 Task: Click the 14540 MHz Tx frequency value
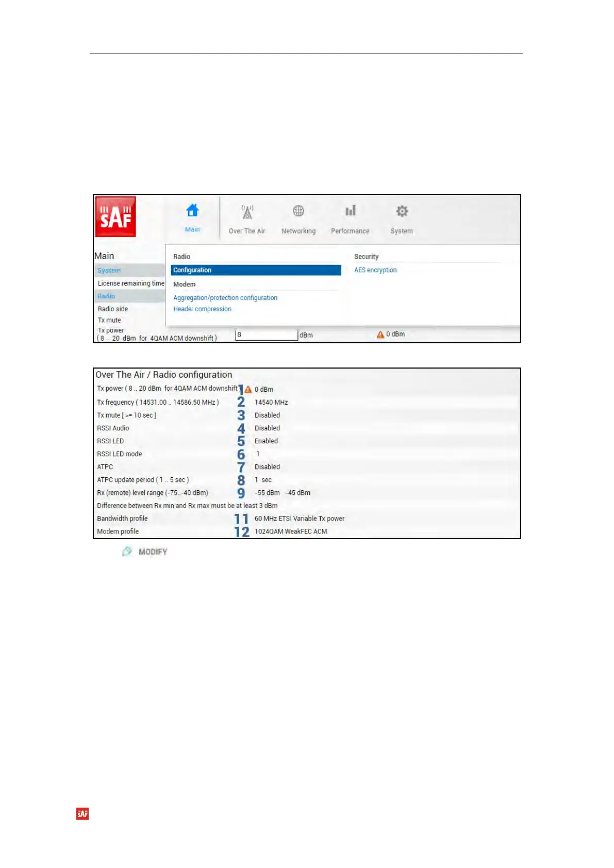271,403
